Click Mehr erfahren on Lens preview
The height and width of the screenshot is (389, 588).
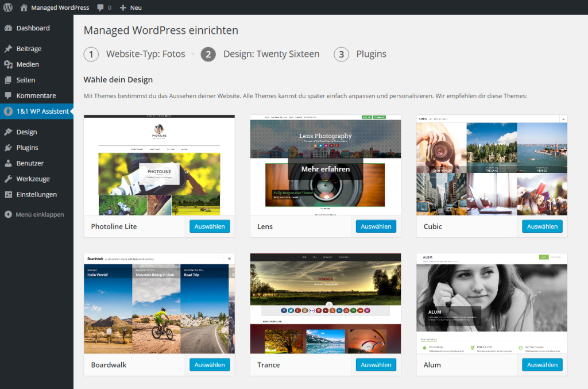(326, 169)
